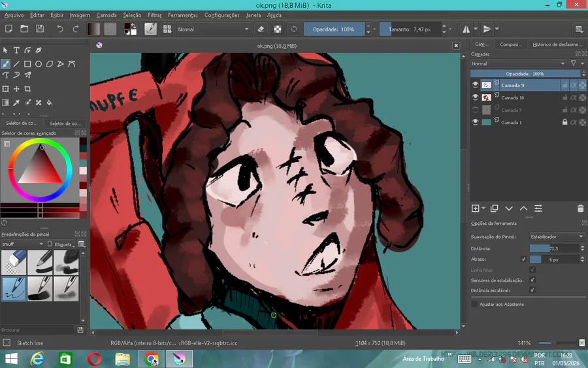Pick the Fill bucket tool
The height and width of the screenshot is (368, 588).
(50, 103)
